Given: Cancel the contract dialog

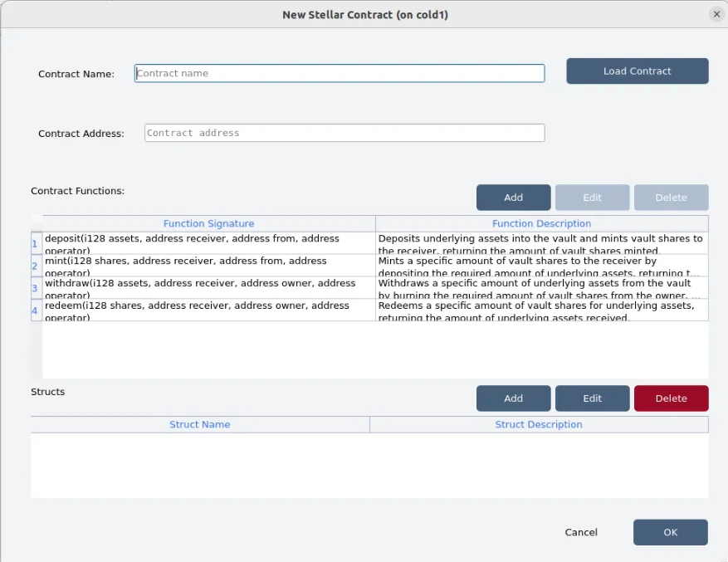Looking at the screenshot, I should click(581, 532).
